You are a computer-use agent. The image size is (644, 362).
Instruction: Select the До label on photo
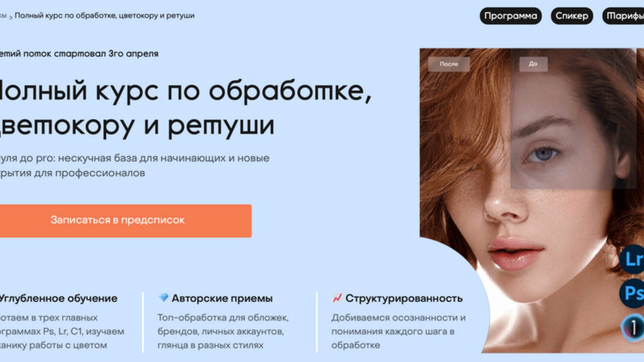[533, 64]
